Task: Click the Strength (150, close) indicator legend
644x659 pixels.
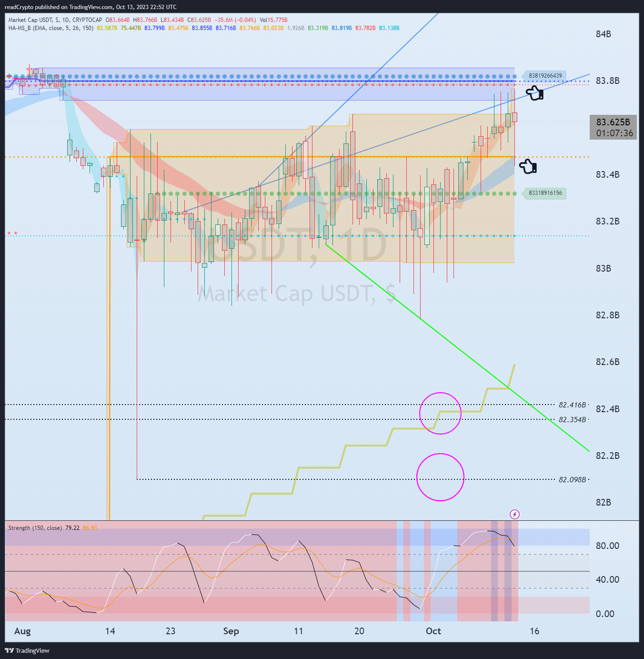Action: (x=35, y=528)
